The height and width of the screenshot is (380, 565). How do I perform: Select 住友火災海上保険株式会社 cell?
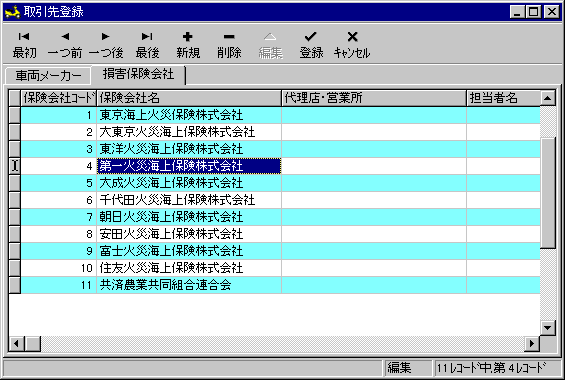pos(189,268)
